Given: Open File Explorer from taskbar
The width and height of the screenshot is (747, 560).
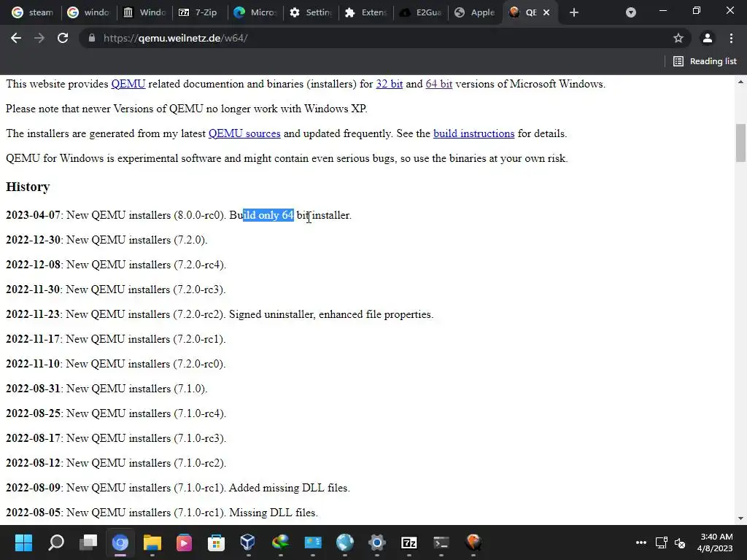Looking at the screenshot, I should coord(152,542).
